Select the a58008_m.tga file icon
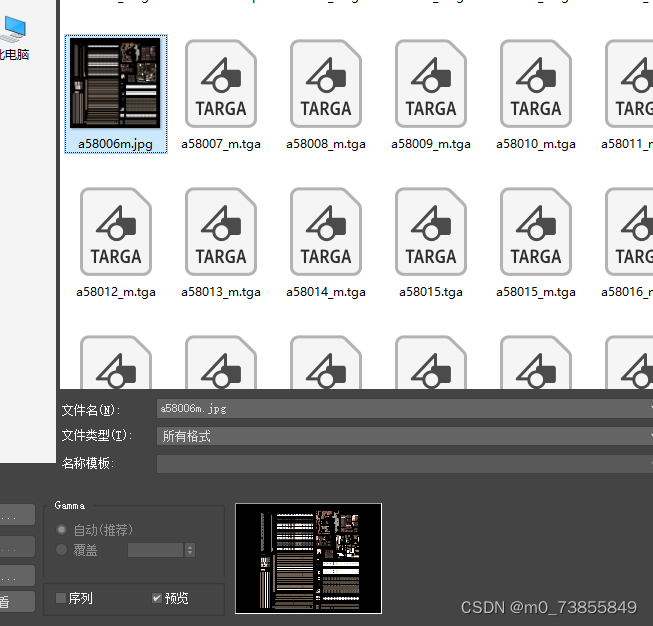Viewport: 653px width, 626px height. tap(326, 83)
